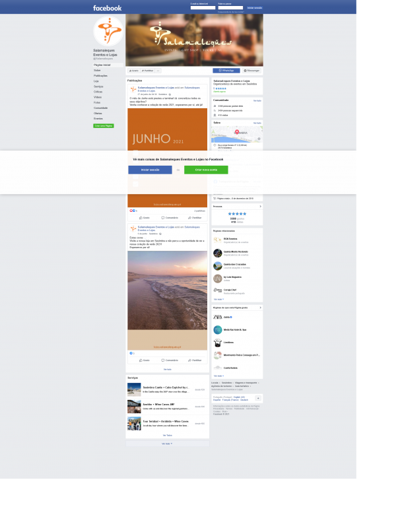Click the map location pin thumbnail
The width and height of the screenshot is (396, 532).
click(236, 134)
